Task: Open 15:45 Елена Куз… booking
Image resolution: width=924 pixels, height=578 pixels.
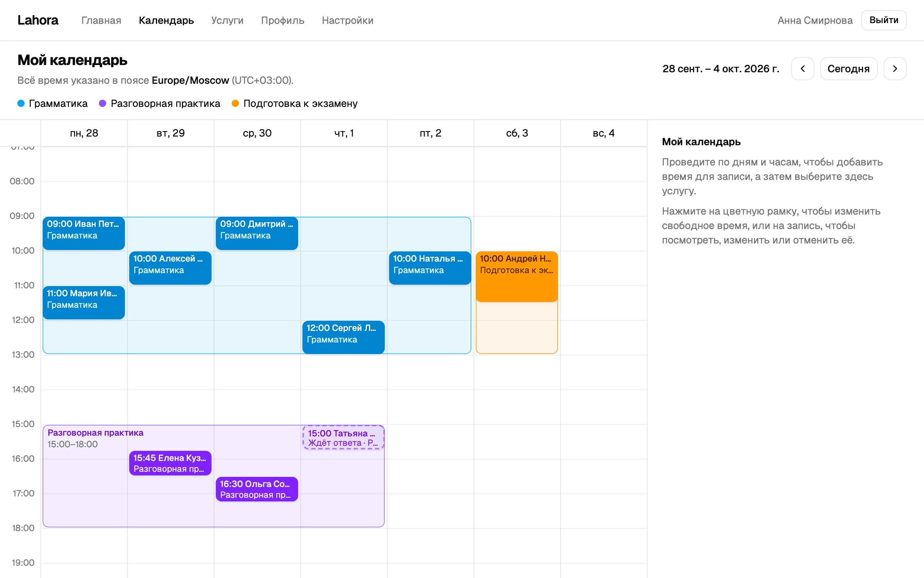Action: pos(170,463)
